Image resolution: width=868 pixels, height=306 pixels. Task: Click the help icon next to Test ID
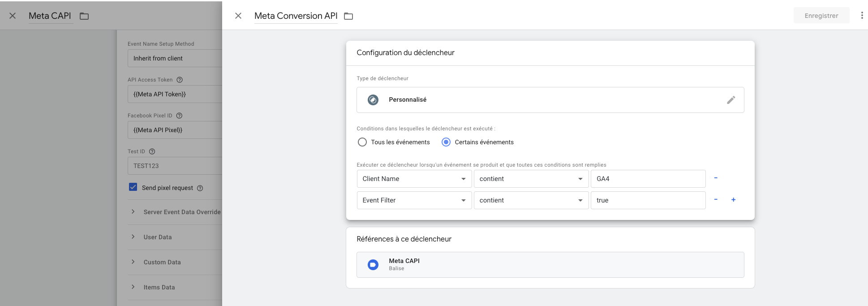tap(152, 151)
